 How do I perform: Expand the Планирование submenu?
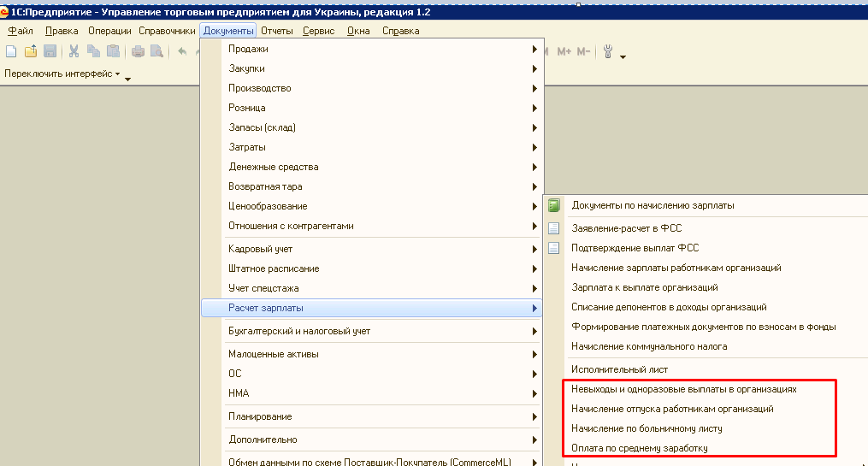[x=372, y=416]
